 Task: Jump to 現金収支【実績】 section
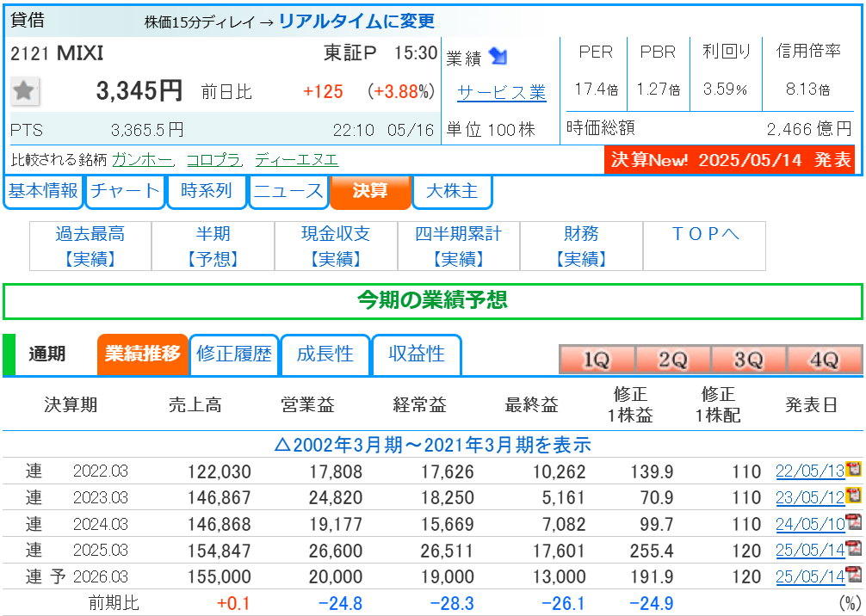[336, 246]
